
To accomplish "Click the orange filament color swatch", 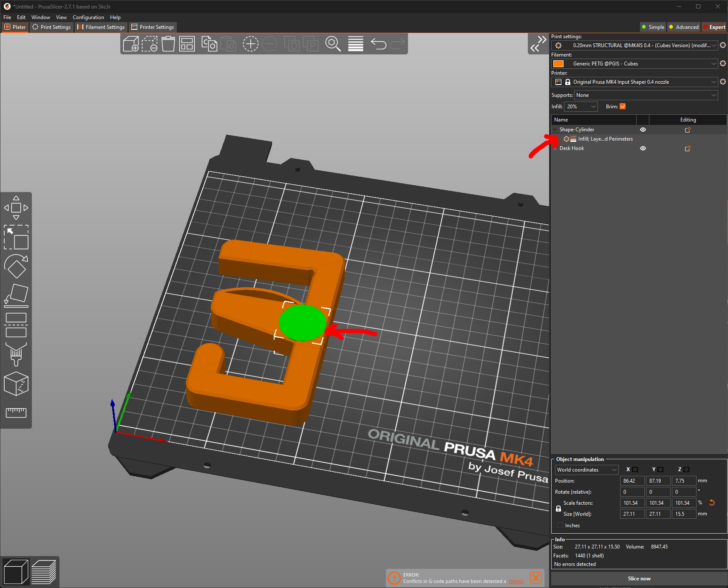I will pyautogui.click(x=558, y=64).
